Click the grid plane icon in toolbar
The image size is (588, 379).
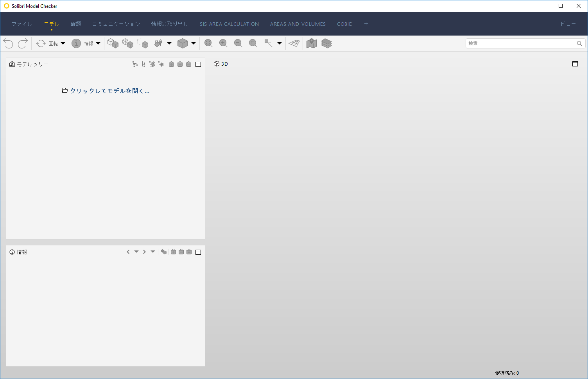coord(294,43)
